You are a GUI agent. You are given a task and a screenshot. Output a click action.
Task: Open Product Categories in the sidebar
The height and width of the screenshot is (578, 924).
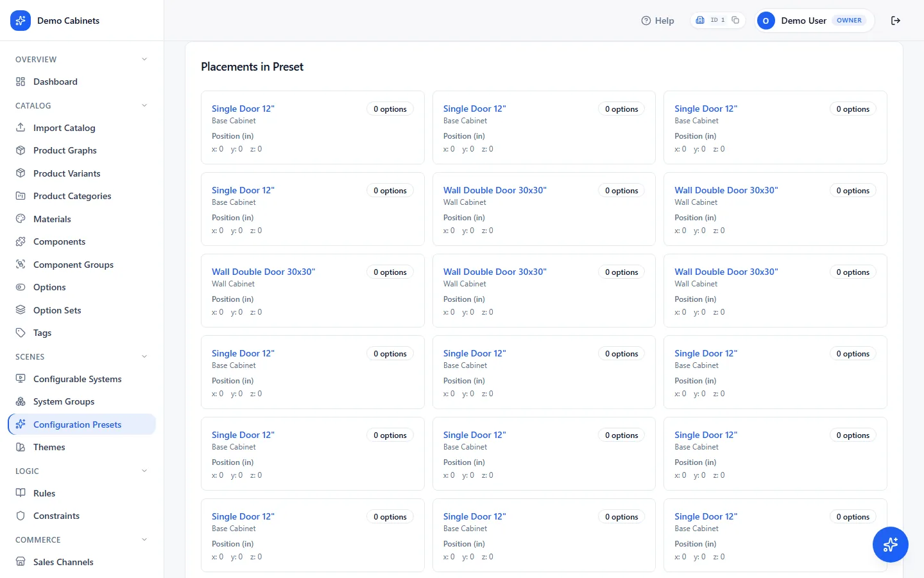[x=82, y=196]
